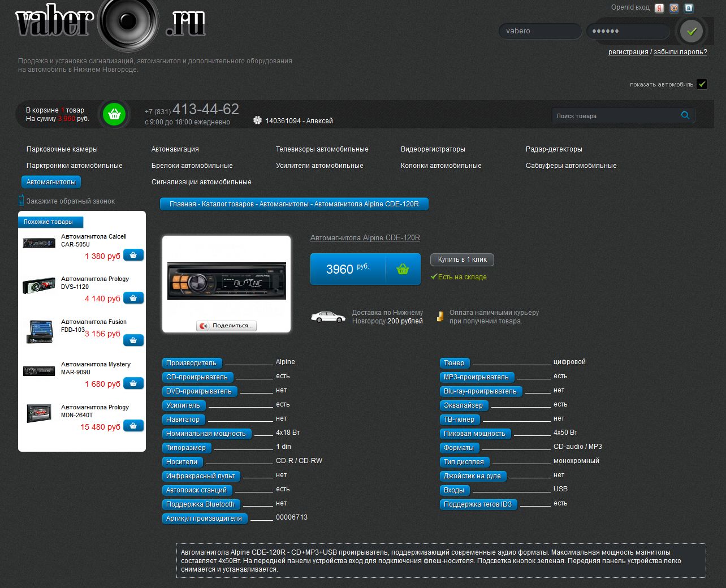Open Брелоки автомобильные category

coord(192,166)
